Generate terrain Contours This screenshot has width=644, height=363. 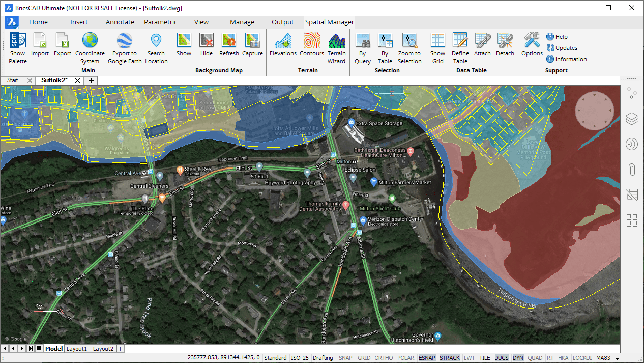tap(312, 45)
